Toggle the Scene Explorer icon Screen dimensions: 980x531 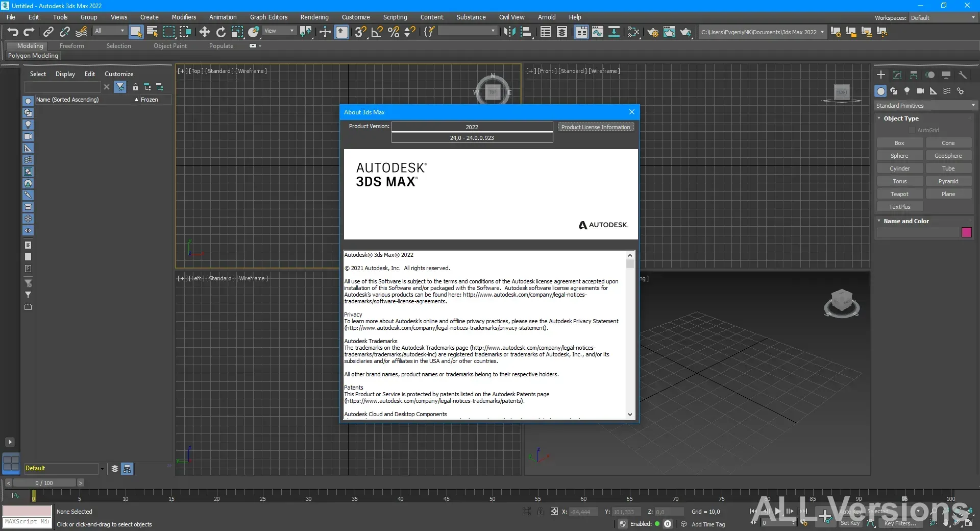point(545,32)
